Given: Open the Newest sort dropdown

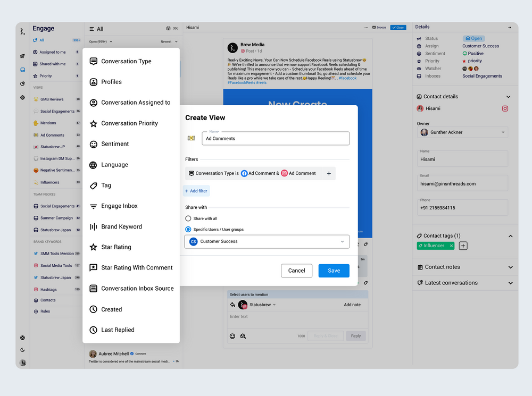Looking at the screenshot, I should [169, 41].
